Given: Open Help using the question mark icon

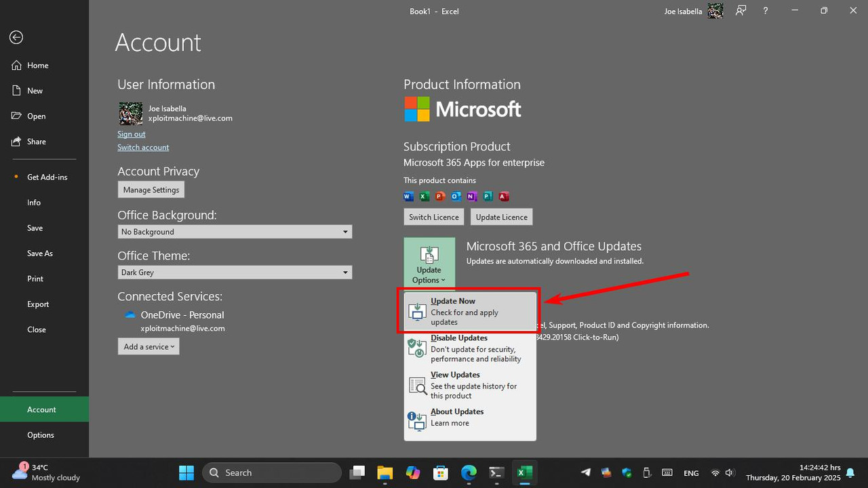Looking at the screenshot, I should point(766,11).
